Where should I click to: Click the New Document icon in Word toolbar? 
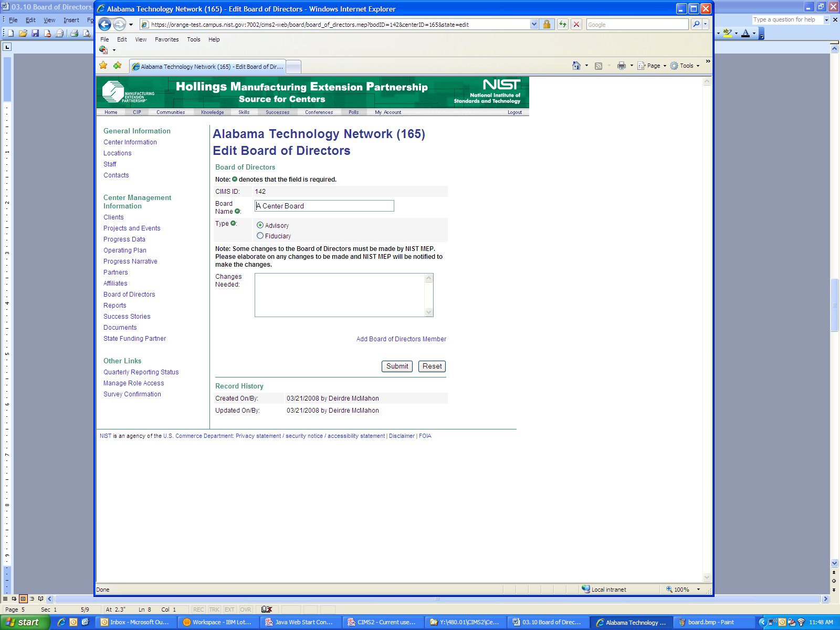[x=10, y=33]
